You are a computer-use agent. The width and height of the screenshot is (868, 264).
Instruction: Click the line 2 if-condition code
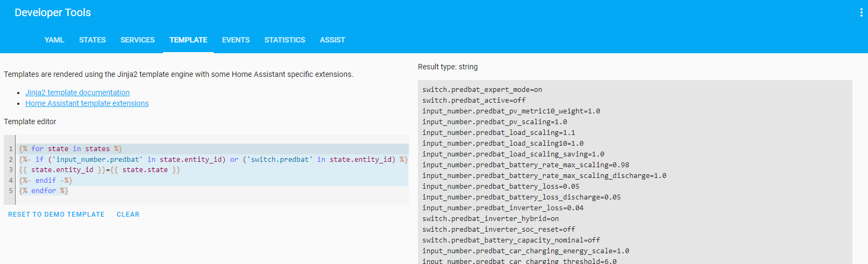point(213,160)
